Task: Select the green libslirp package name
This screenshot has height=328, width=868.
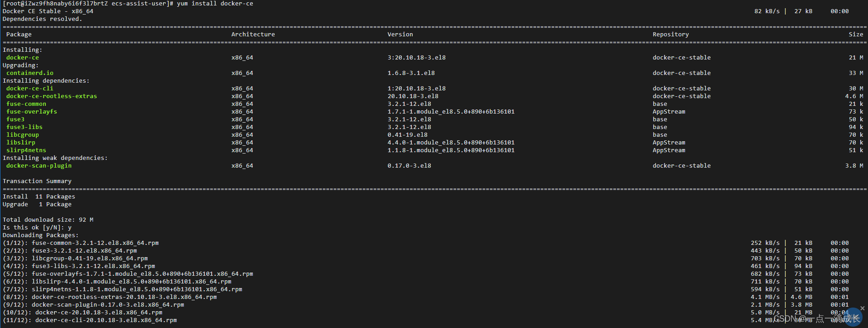Action: [x=21, y=143]
